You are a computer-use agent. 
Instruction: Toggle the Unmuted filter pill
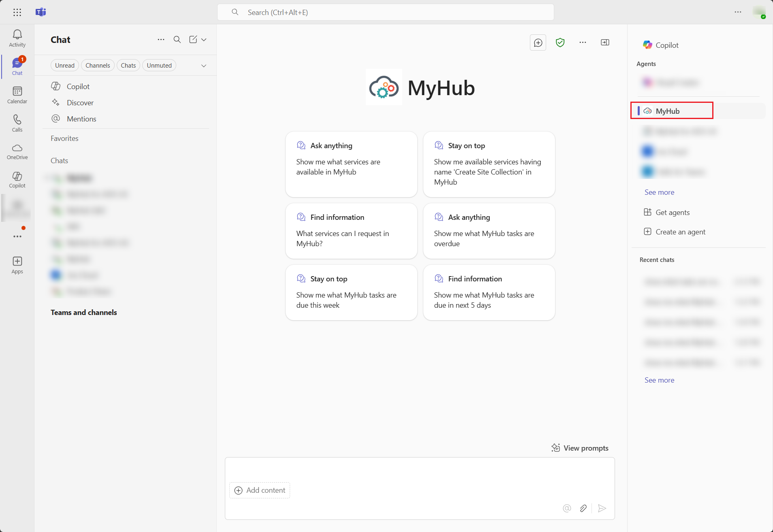coord(159,65)
